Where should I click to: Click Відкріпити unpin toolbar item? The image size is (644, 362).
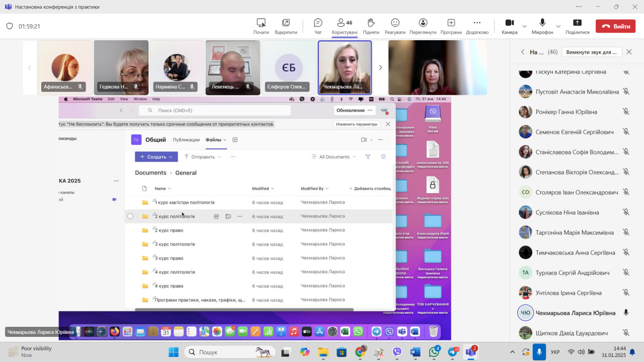click(286, 26)
